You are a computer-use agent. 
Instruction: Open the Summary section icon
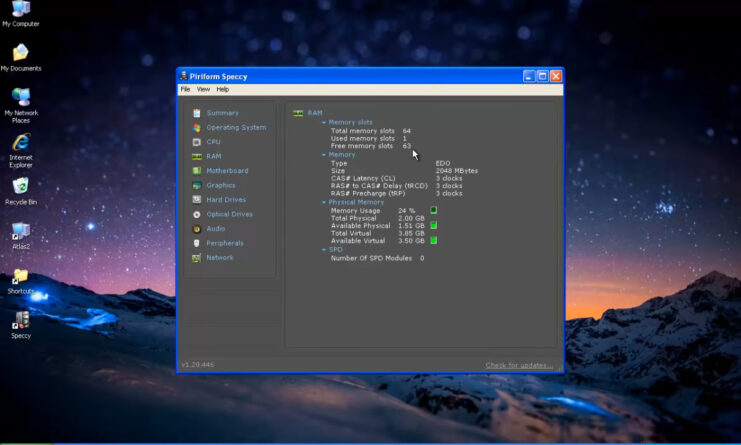point(197,113)
